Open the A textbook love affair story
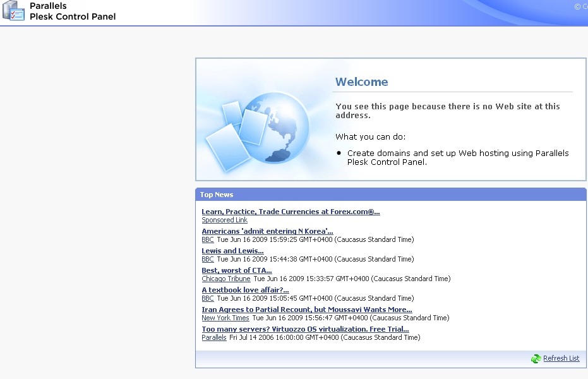Screen dimensions: 588x379 pos(245,290)
